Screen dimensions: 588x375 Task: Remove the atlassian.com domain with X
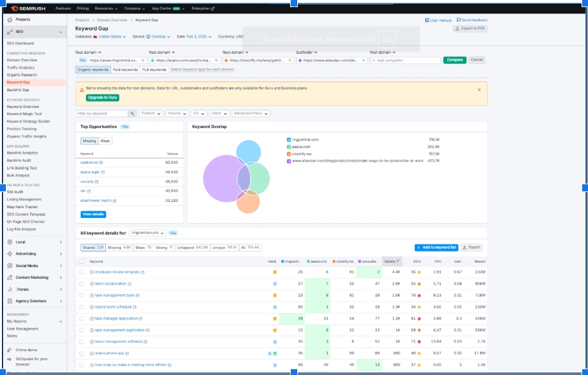(x=363, y=60)
